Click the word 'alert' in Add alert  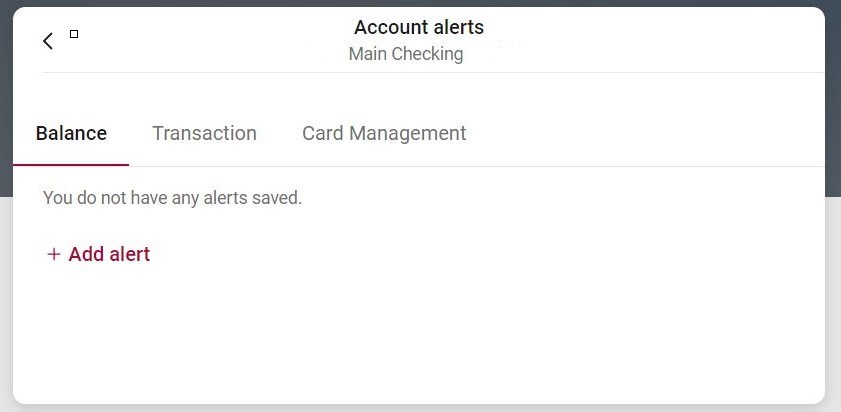click(128, 254)
